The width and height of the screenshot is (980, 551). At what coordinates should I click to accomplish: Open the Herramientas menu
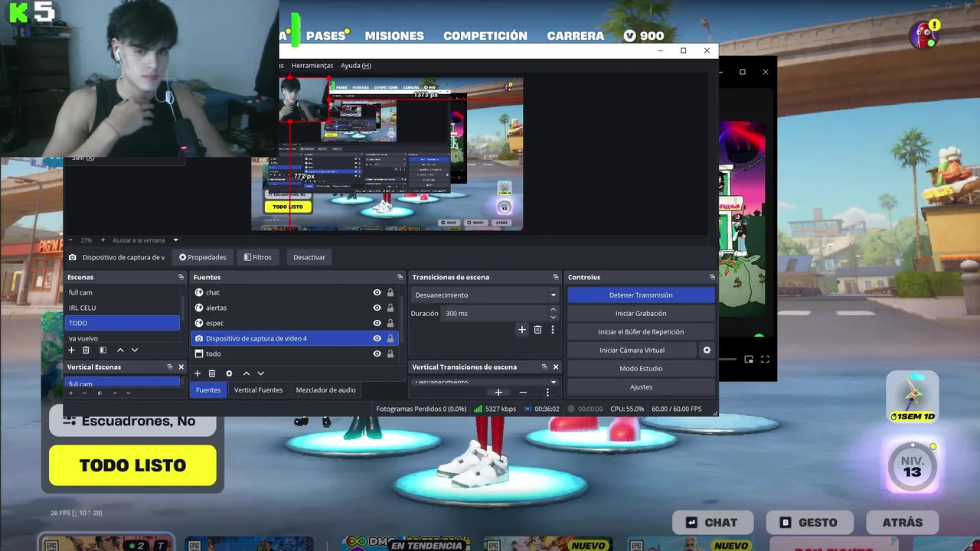click(312, 66)
